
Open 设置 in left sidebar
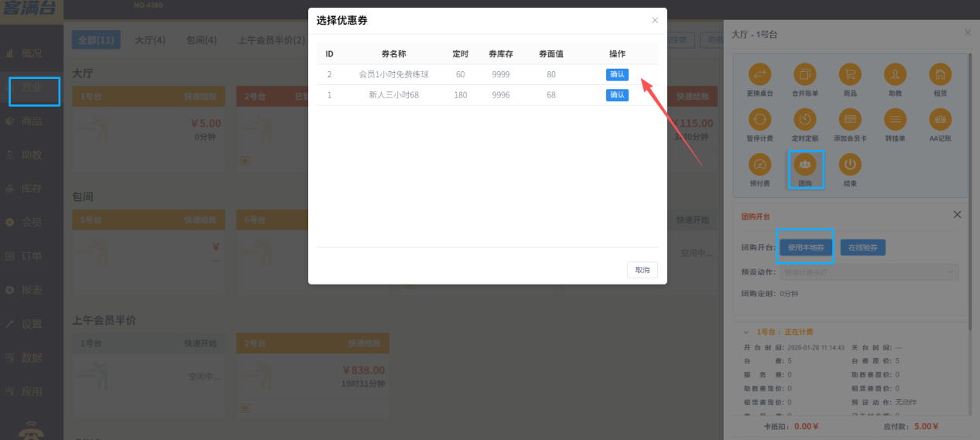tap(32, 324)
